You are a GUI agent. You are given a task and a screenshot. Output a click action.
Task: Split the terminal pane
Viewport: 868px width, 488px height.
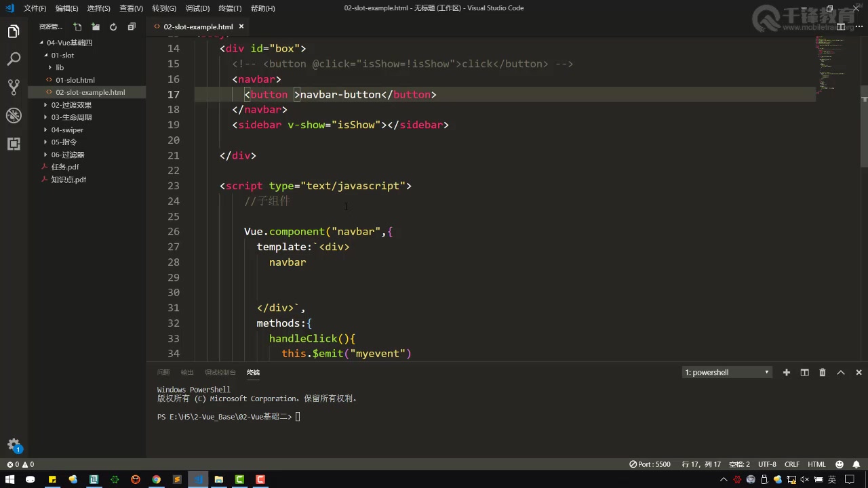coord(805,372)
